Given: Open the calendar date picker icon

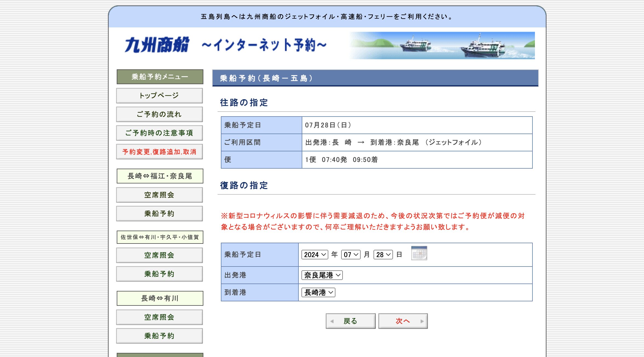Looking at the screenshot, I should click(419, 253).
